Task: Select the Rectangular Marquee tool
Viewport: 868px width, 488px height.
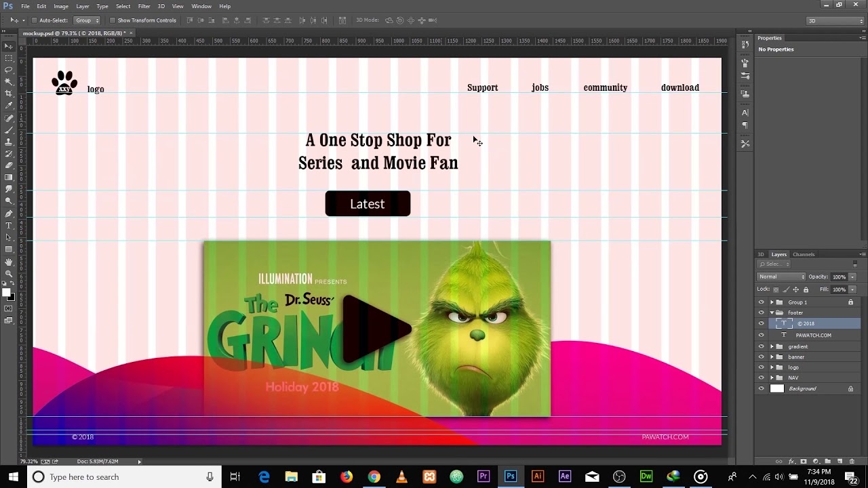Action: pos(8,58)
